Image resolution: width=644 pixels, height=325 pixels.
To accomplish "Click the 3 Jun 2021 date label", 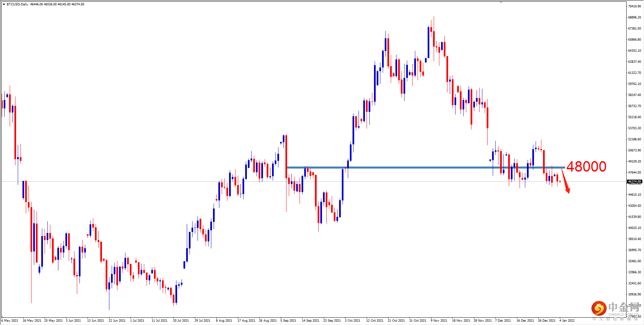I will [73, 321].
